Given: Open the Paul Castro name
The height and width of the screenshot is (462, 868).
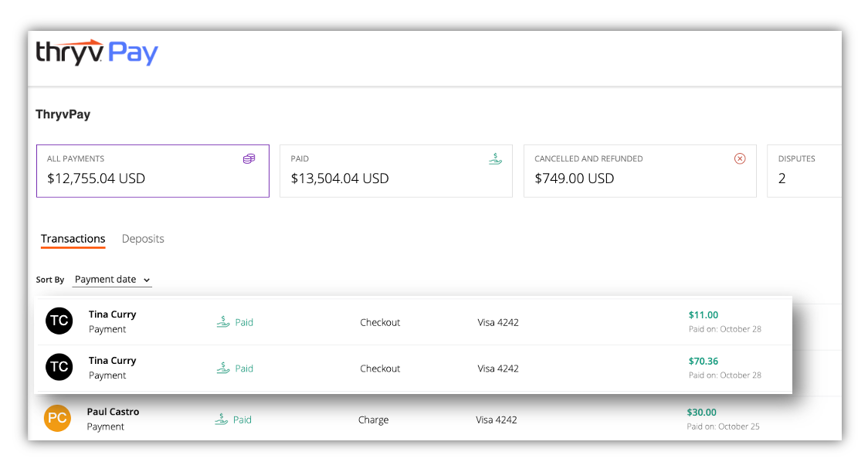Looking at the screenshot, I should coord(113,412).
